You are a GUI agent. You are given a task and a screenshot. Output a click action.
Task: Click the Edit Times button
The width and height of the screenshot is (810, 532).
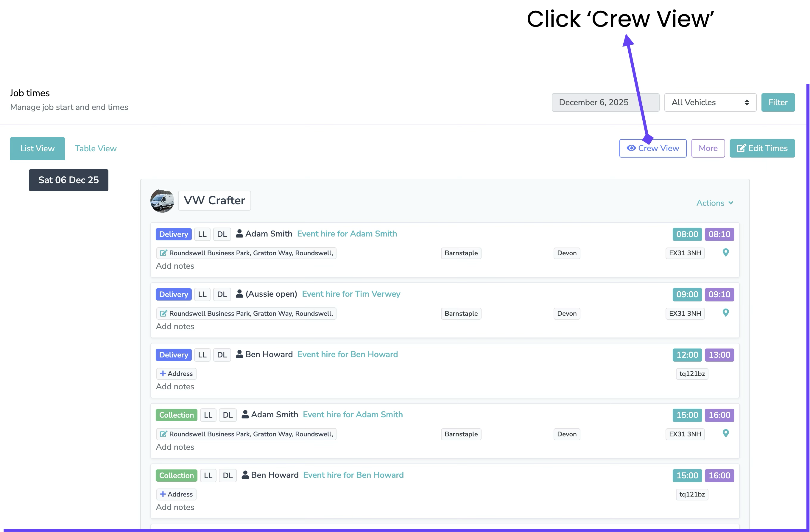[x=762, y=148]
